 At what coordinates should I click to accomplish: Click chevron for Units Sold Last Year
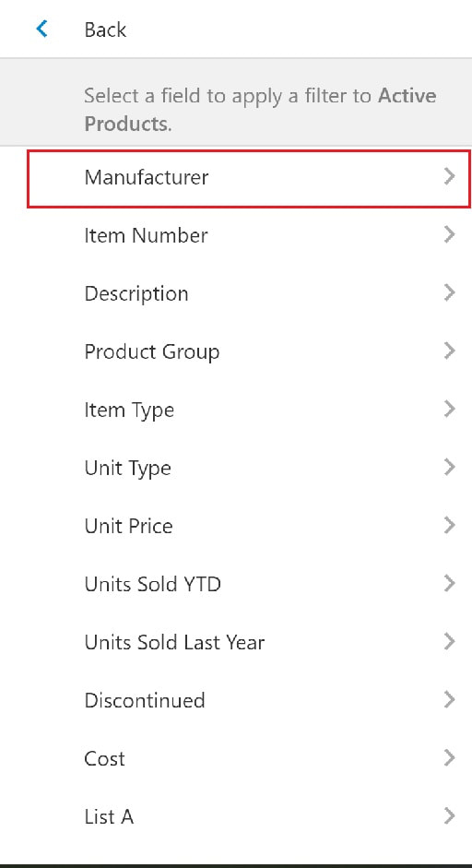(449, 642)
